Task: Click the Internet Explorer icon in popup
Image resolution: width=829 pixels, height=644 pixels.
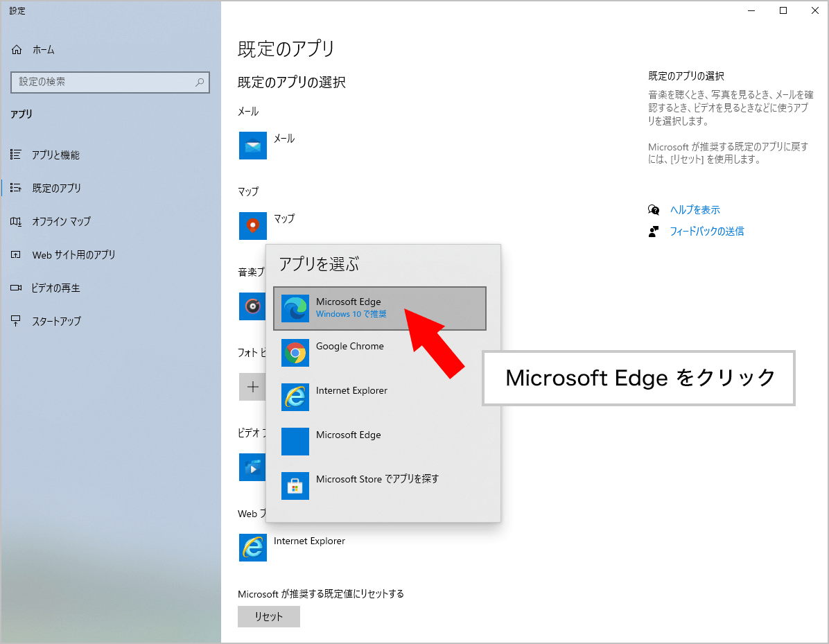Action: pyautogui.click(x=295, y=397)
